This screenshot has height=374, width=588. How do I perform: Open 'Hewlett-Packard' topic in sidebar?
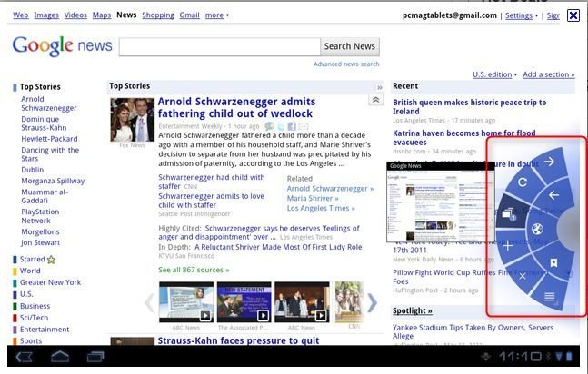coord(49,139)
